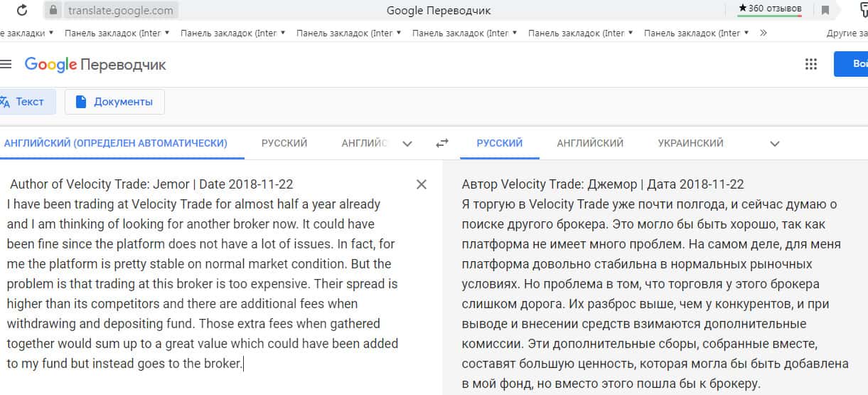Click the 360 отзывов rating badge
Viewport: 868px width, 395px height.
click(770, 9)
